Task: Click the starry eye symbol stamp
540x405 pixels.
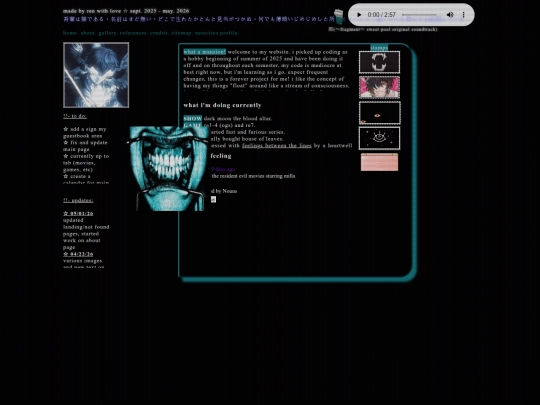Action: pos(380,138)
